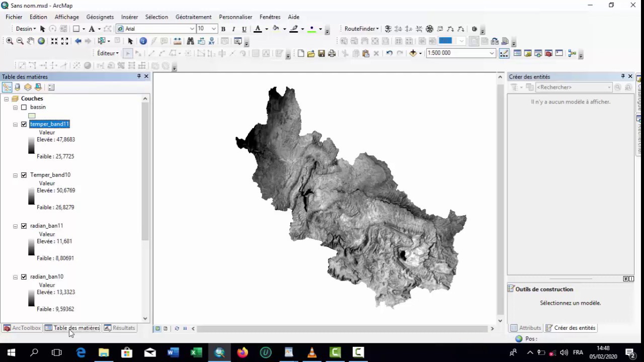
Task: Click the Add Data icon
Action: [413, 53]
